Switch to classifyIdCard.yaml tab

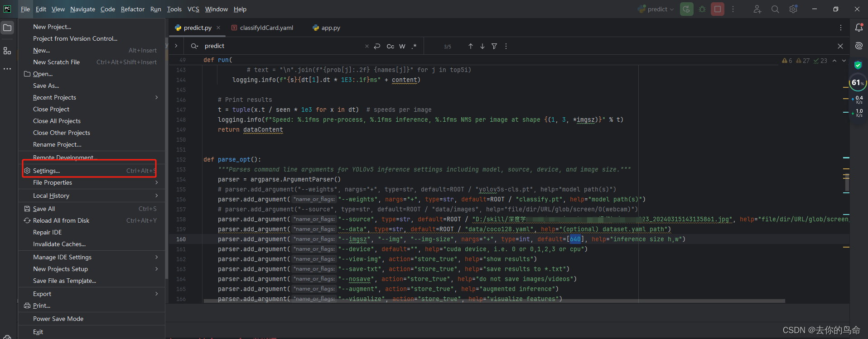tap(262, 28)
